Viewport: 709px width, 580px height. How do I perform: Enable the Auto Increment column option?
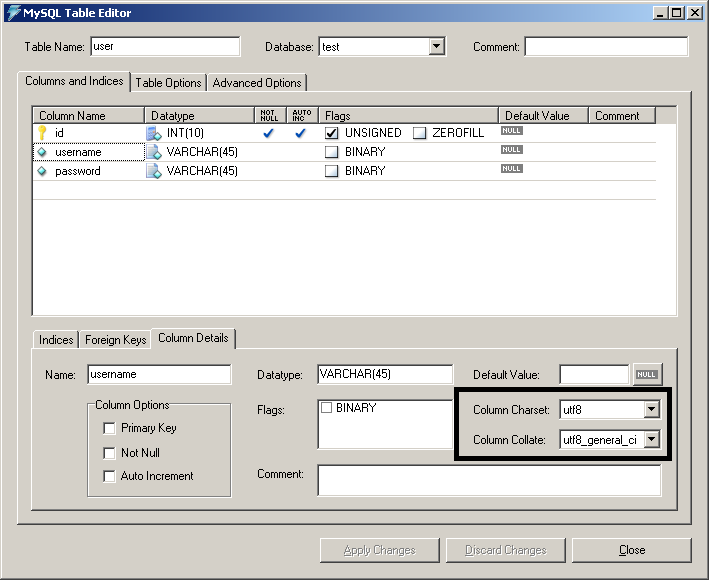click(109, 476)
